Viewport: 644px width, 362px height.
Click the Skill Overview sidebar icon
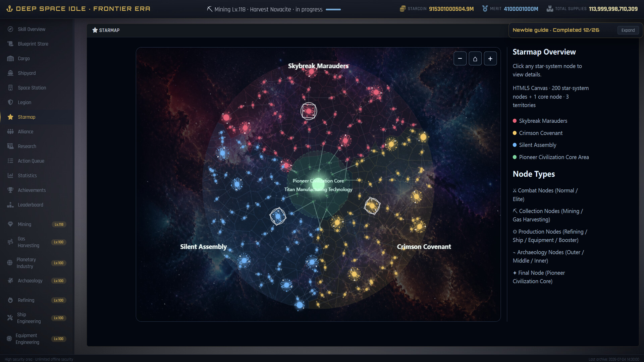click(10, 29)
